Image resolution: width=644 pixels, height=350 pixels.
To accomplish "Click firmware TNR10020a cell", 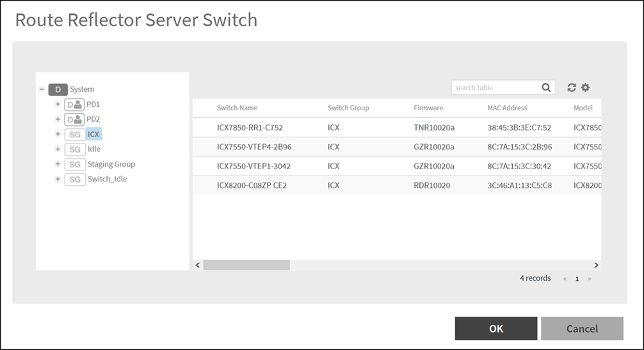I will [434, 128].
